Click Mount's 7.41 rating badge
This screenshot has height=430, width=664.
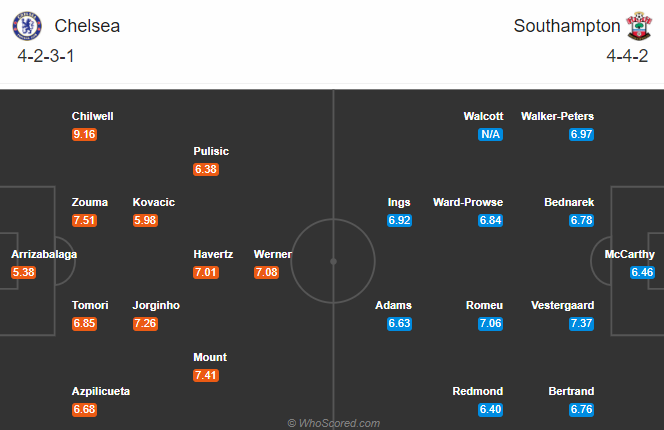point(206,375)
